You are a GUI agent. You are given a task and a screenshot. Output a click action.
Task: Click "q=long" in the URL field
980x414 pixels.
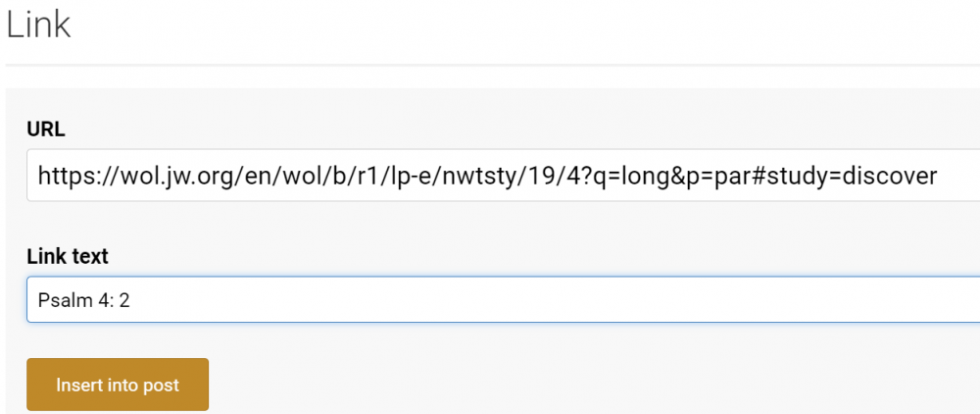(642, 176)
